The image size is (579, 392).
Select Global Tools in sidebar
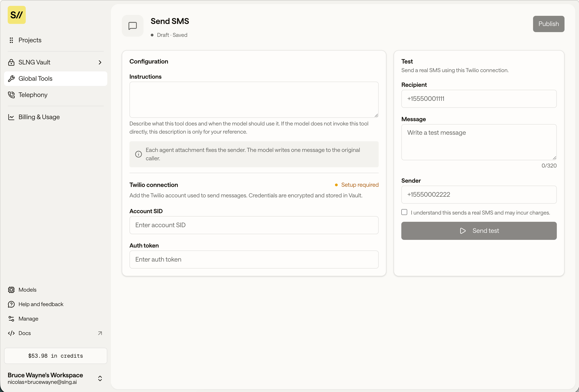pos(55,79)
